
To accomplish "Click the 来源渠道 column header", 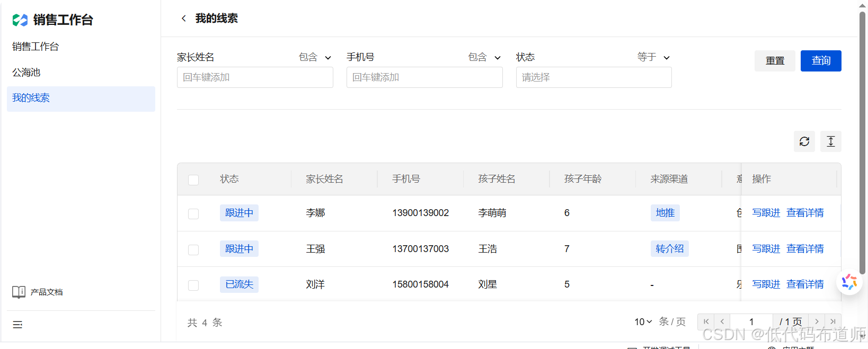I will 669,179.
